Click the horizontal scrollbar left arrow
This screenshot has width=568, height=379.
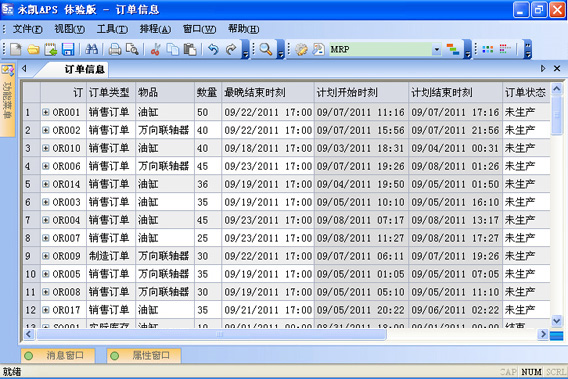pyautogui.click(x=29, y=334)
